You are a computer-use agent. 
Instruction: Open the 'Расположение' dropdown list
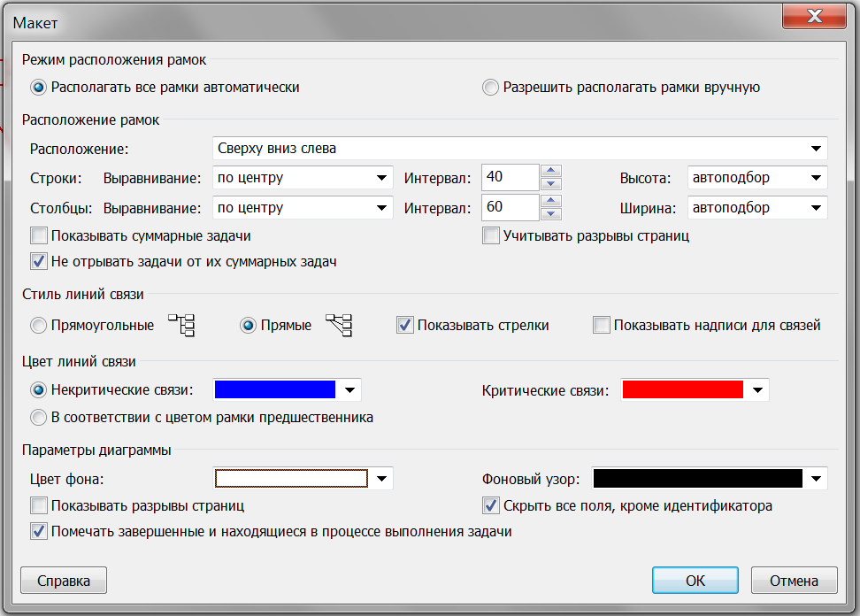pyautogui.click(x=816, y=149)
